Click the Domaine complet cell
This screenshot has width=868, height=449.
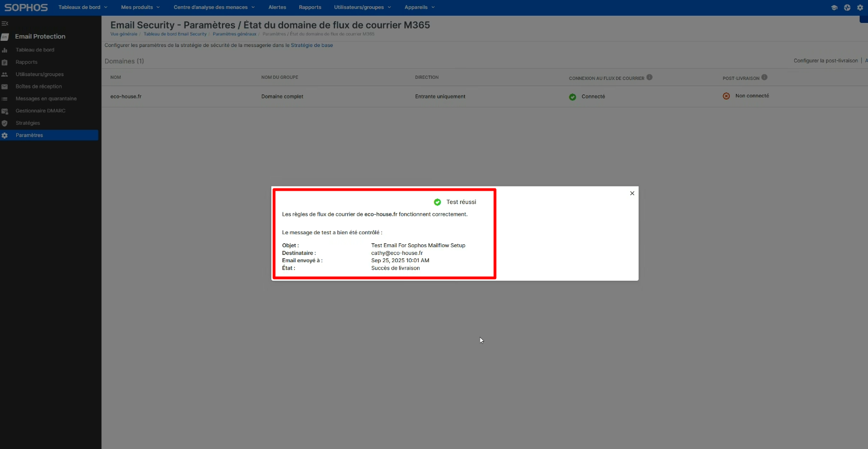point(282,97)
